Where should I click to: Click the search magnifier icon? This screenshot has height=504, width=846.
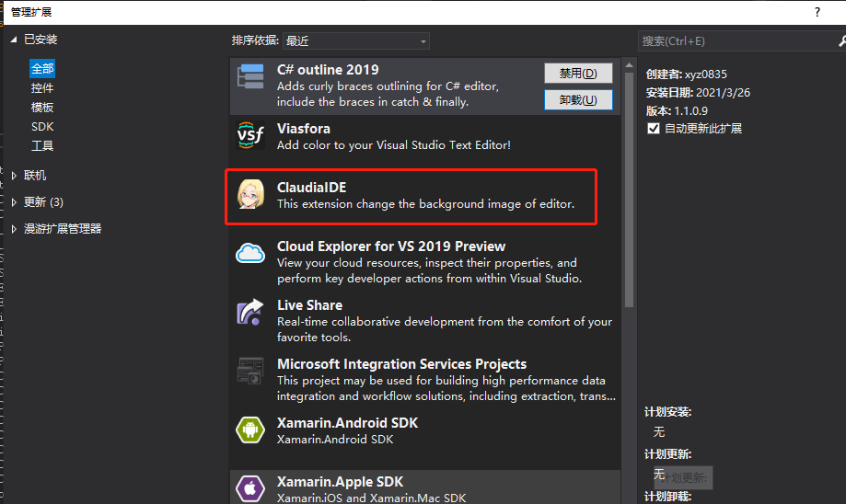click(841, 41)
